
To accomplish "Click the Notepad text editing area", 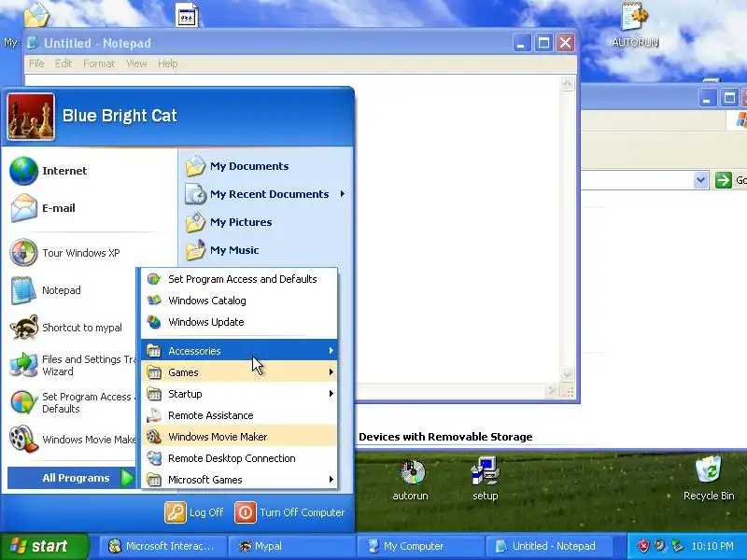I will 457,229.
